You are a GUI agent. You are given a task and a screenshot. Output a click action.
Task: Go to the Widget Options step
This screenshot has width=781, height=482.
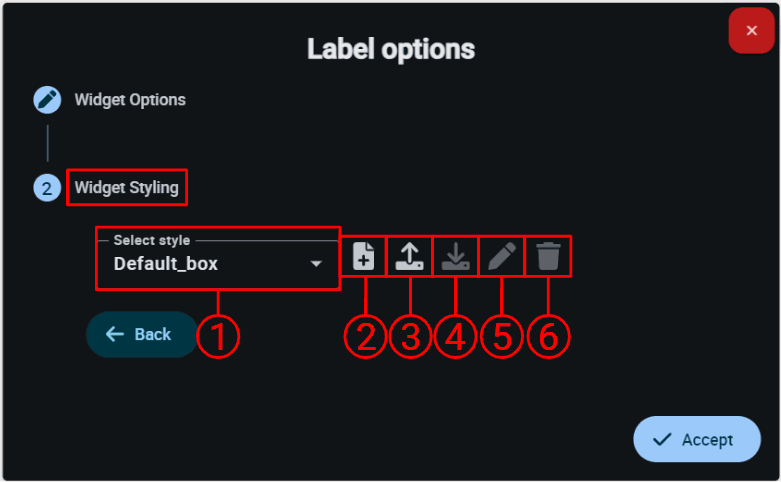click(130, 100)
